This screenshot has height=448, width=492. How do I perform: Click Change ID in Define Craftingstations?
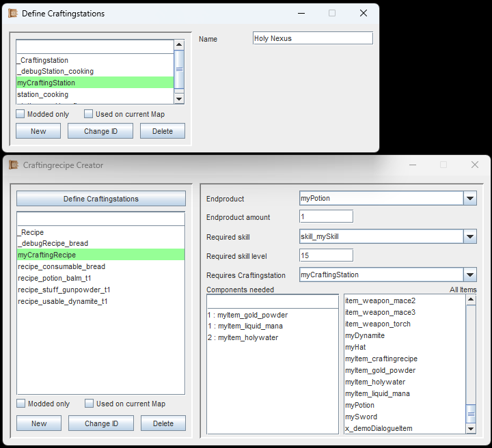pos(100,131)
